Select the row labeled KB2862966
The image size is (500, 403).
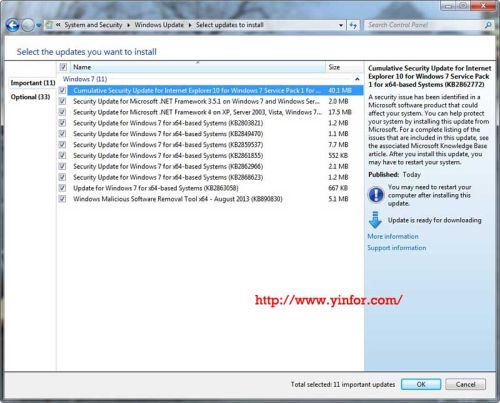pyautogui.click(x=215, y=166)
